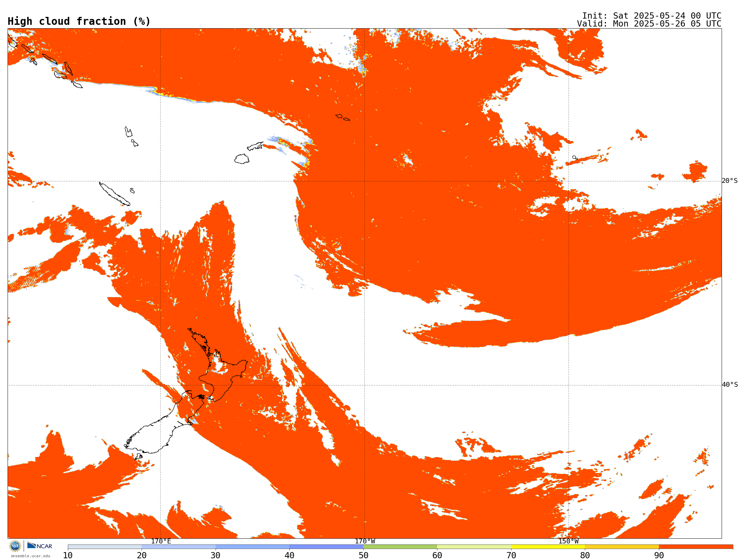This screenshot has width=744, height=560.
Task: Pick the 30-40 blue colorbar segment
Action: (252, 547)
